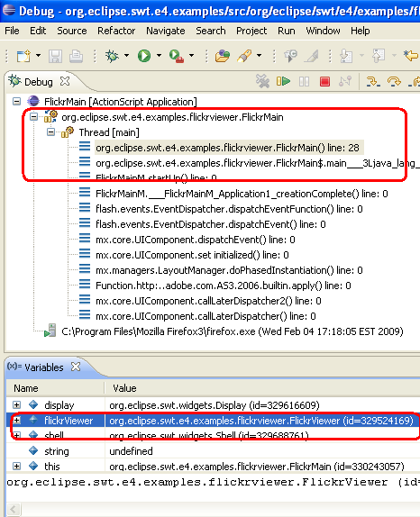
Task: Click the Suspend pause icon
Action: tap(304, 81)
